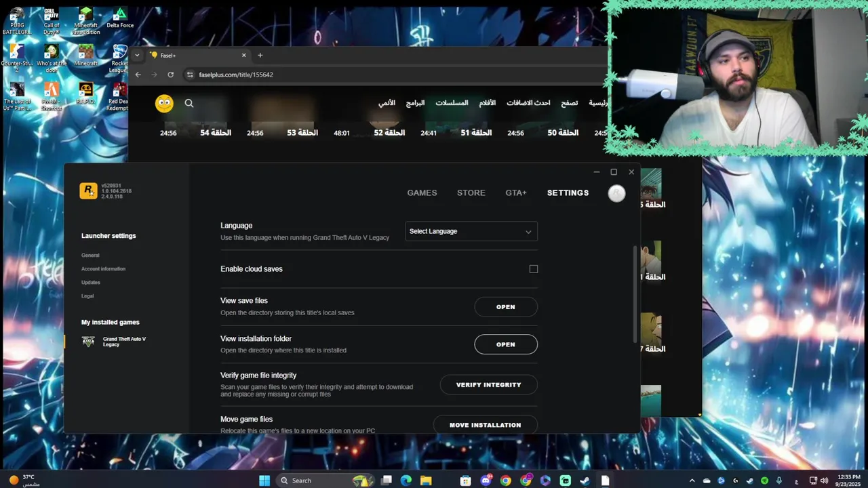Image resolution: width=868 pixels, height=488 pixels.
Task: Open Counter-Strike 2 desktop shortcut
Action: (17, 59)
